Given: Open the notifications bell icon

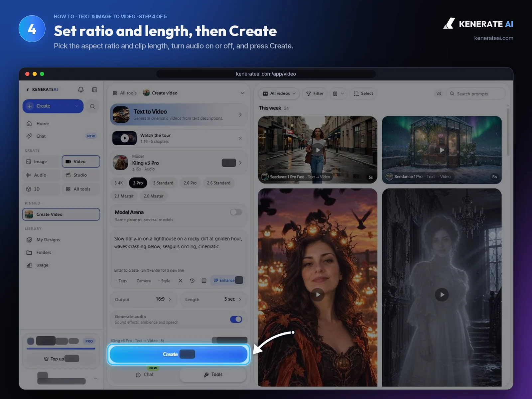Looking at the screenshot, I should [x=81, y=90].
